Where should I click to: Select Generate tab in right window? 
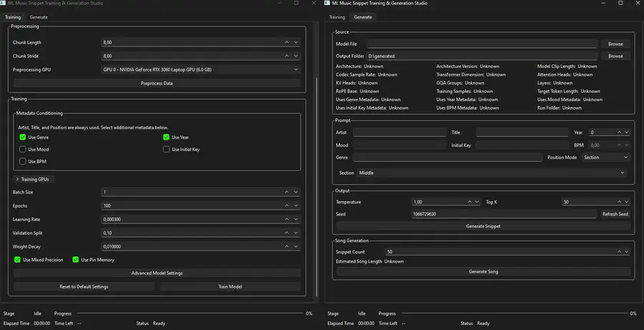(363, 17)
